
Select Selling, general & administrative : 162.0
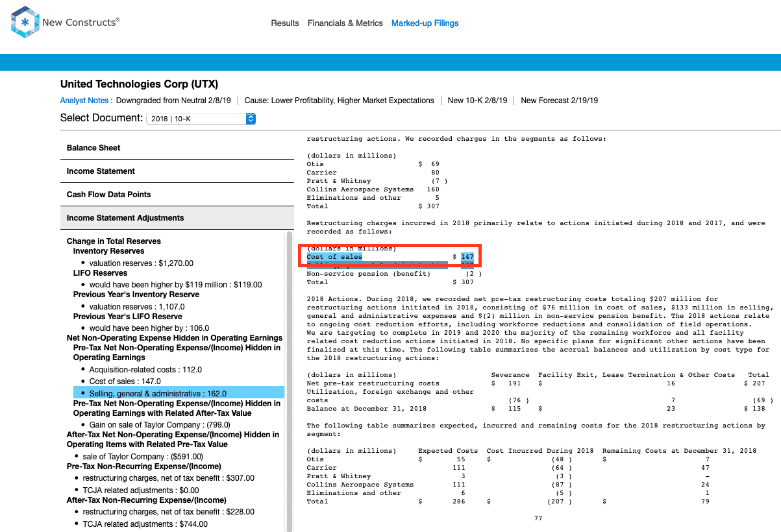click(x=179, y=393)
